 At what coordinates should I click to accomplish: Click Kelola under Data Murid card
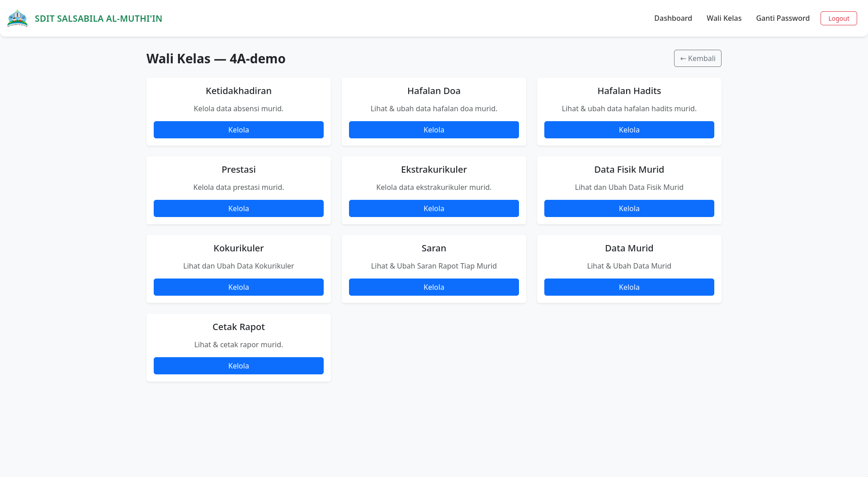[x=629, y=287]
